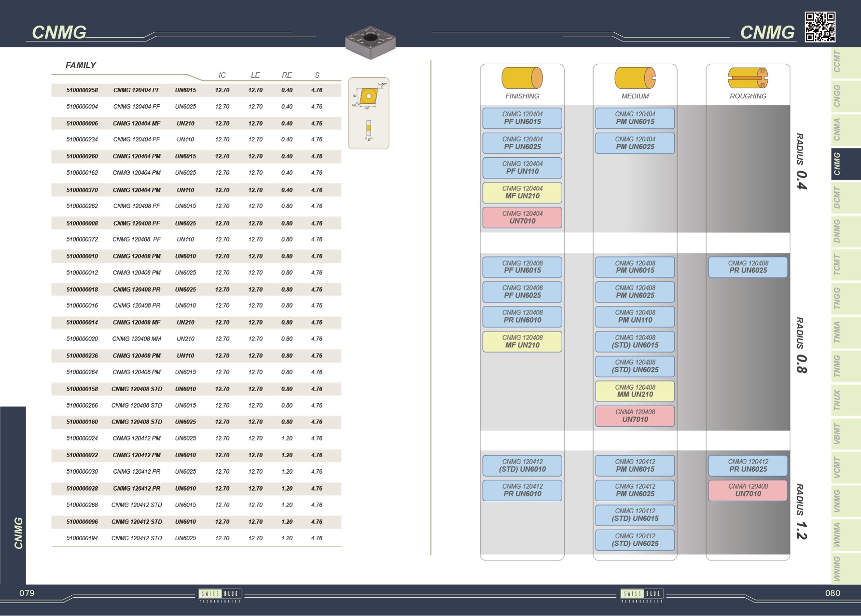Image resolution: width=861 pixels, height=616 pixels.
Task: Click the Swiss Blue logo on page 080
Action: [x=641, y=594]
